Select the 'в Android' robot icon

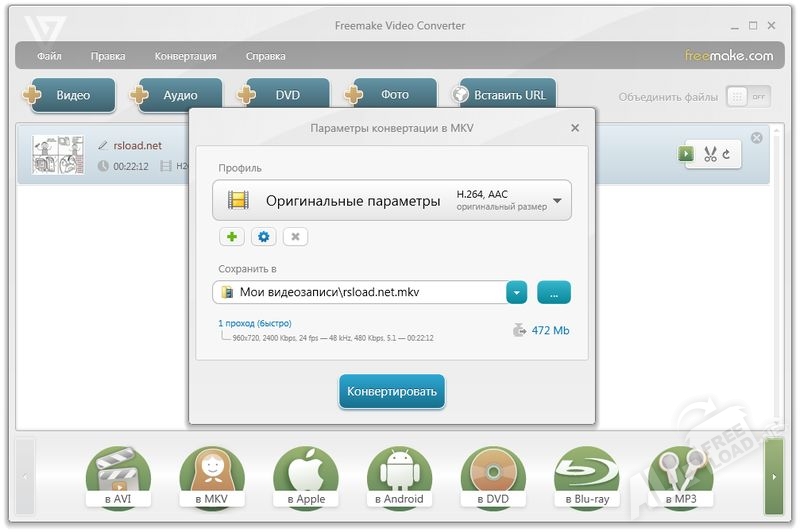[x=399, y=476]
